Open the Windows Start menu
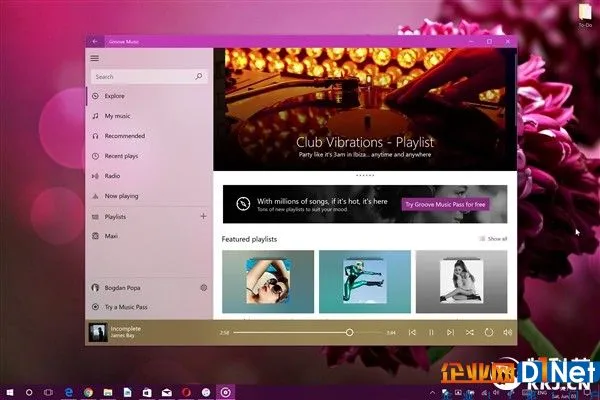Viewport: 600px width, 400px height. (10, 392)
